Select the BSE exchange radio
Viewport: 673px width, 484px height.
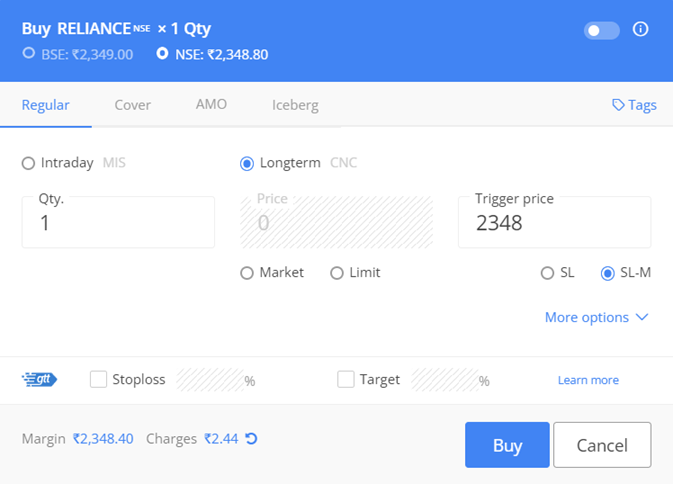point(29,53)
